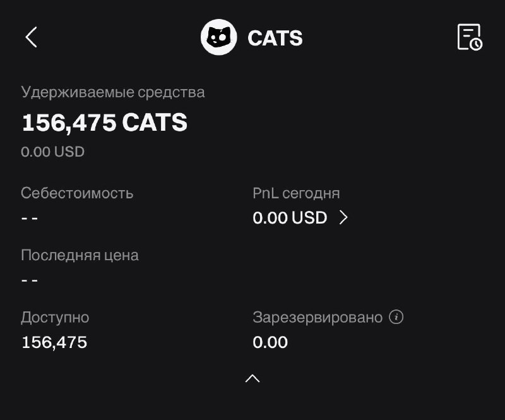Open the transaction history icon

(x=470, y=37)
